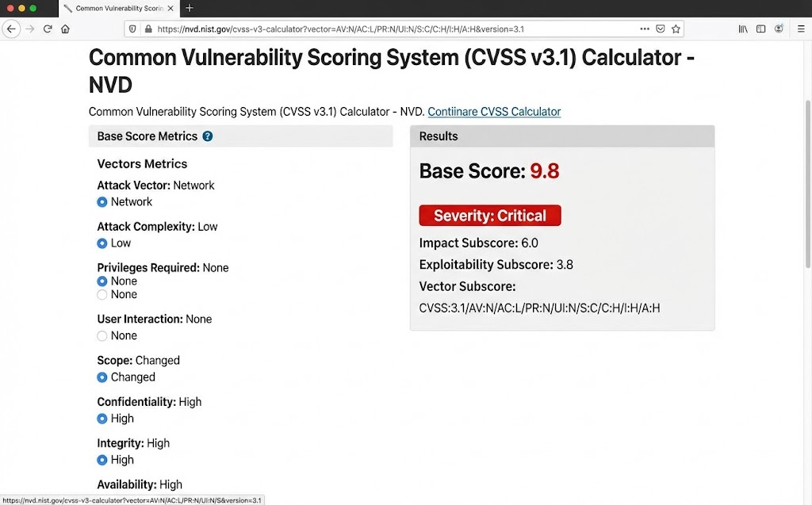Toggle the sidebar icon
The width and height of the screenshot is (812, 505).
(760, 29)
